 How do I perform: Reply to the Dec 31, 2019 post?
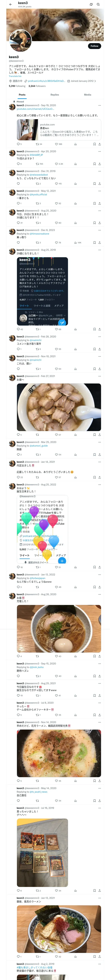pos(18,183)
